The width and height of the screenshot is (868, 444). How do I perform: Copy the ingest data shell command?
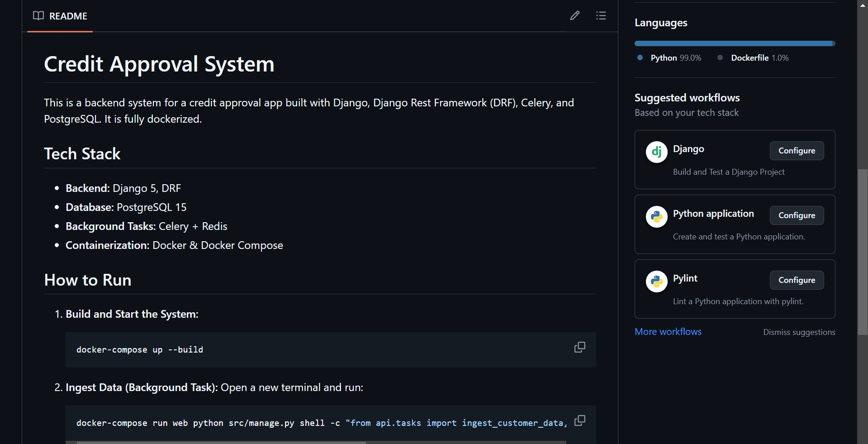coord(579,420)
